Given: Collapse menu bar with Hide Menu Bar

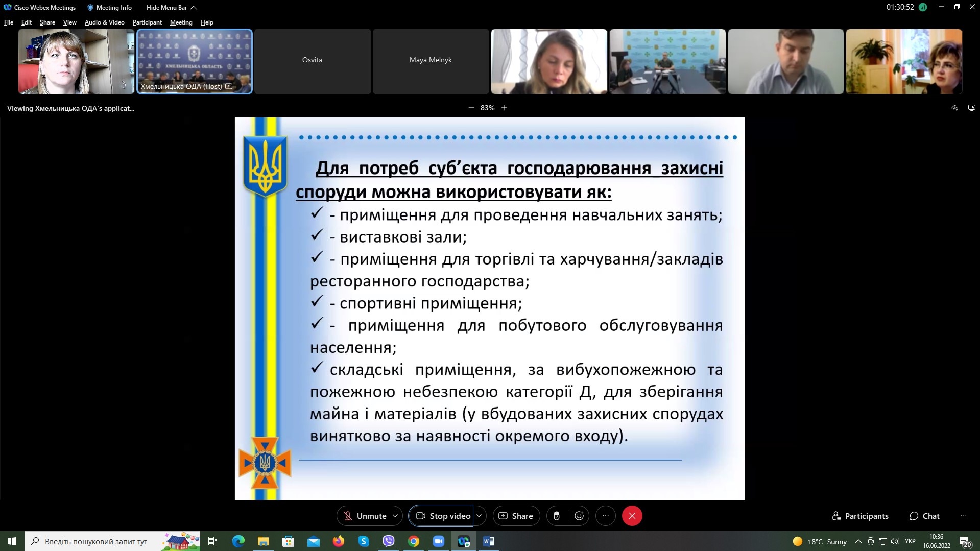Looking at the screenshot, I should click(171, 8).
